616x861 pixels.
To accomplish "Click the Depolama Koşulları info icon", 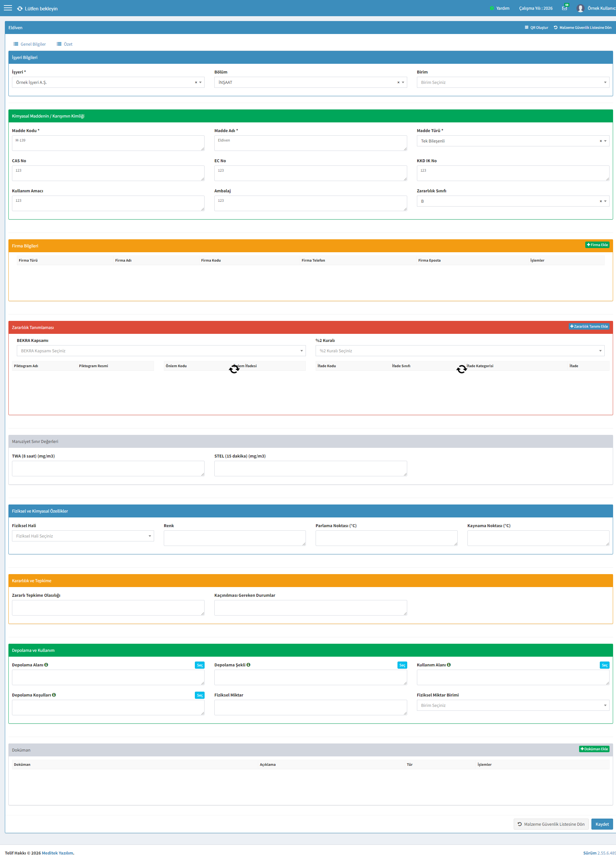I will point(54,695).
